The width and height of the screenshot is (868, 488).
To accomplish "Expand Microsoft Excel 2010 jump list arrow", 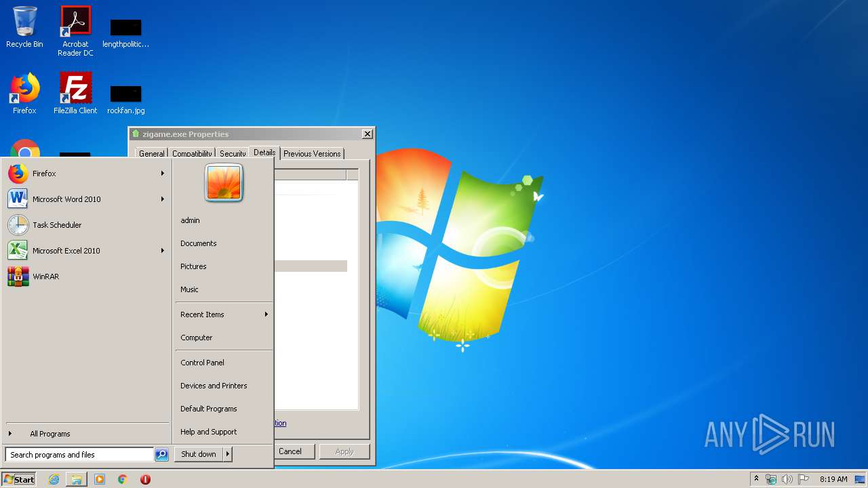I will 163,251.
